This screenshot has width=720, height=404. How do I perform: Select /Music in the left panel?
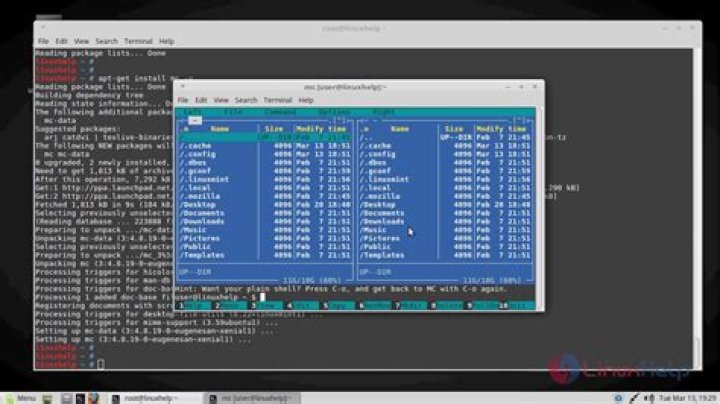pyautogui.click(x=264, y=230)
